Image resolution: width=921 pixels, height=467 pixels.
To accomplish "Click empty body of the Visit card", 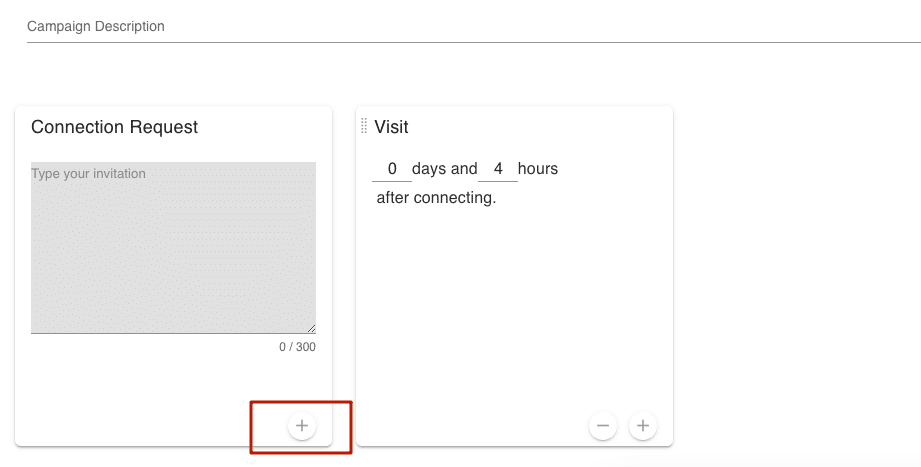I will 514,305.
